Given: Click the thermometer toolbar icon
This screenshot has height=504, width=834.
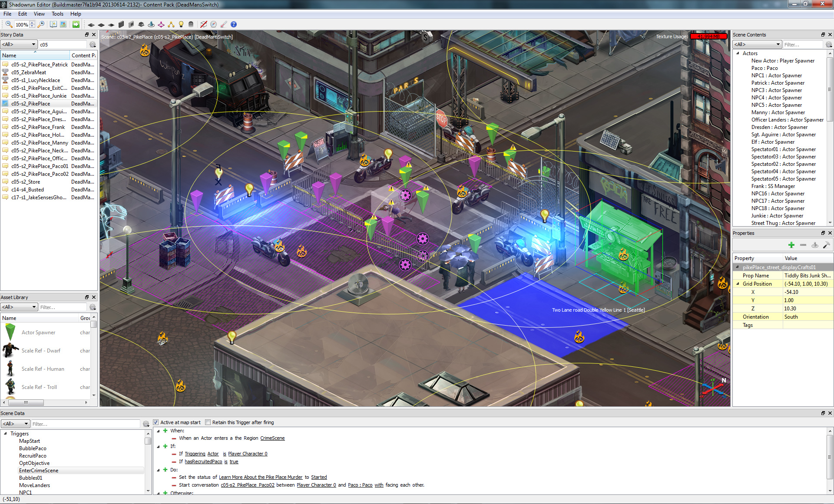Looking at the screenshot, I should coord(223,24).
